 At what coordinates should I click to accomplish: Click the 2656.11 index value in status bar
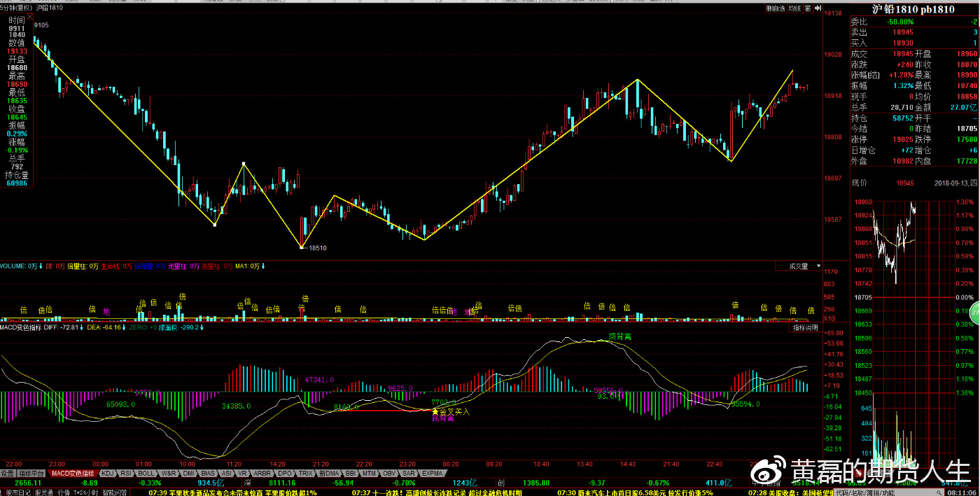coord(28,483)
